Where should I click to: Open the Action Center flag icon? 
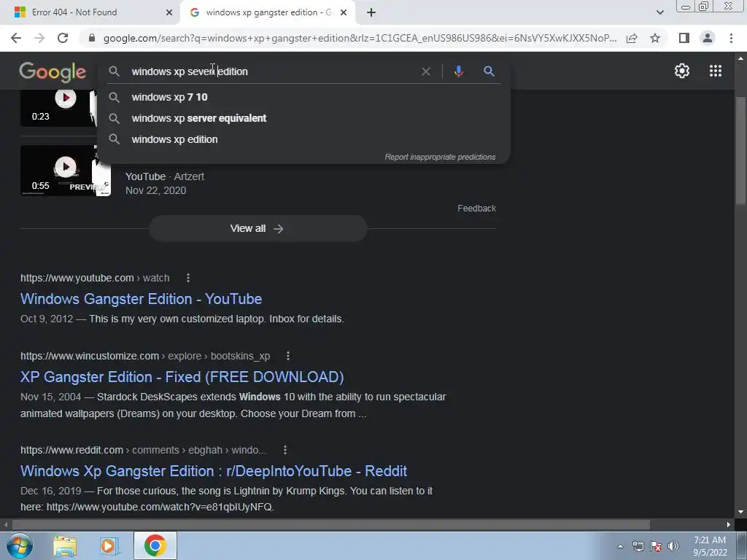[x=656, y=546]
